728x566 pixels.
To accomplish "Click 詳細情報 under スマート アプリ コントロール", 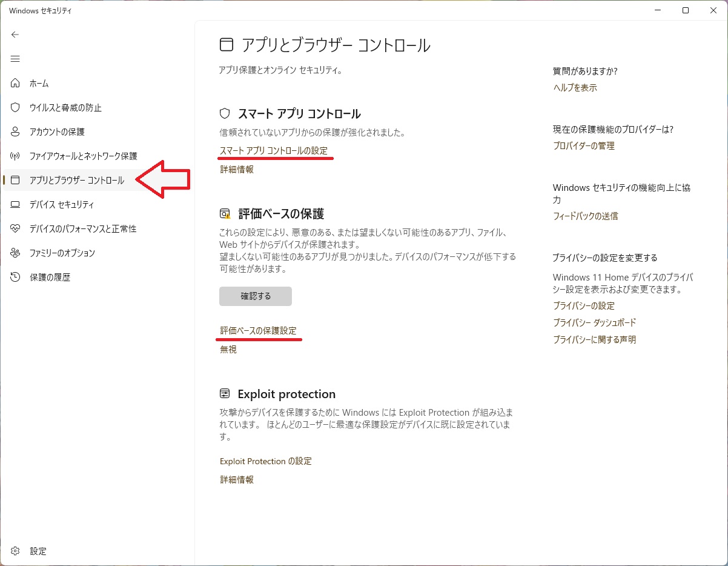I will 236,170.
